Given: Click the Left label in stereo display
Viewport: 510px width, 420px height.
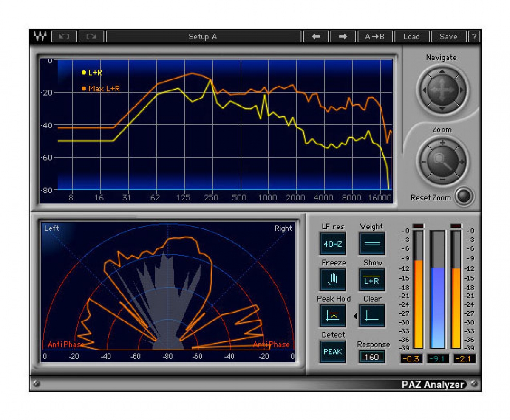Looking at the screenshot, I should [51, 228].
